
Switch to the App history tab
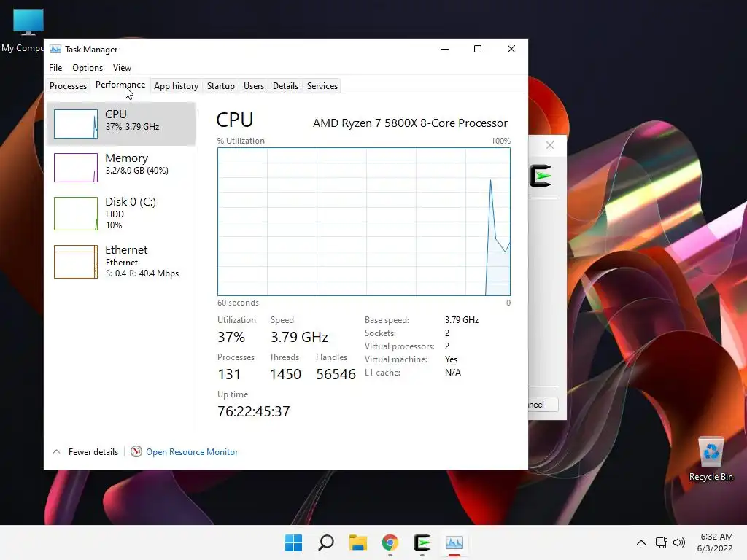[176, 86]
